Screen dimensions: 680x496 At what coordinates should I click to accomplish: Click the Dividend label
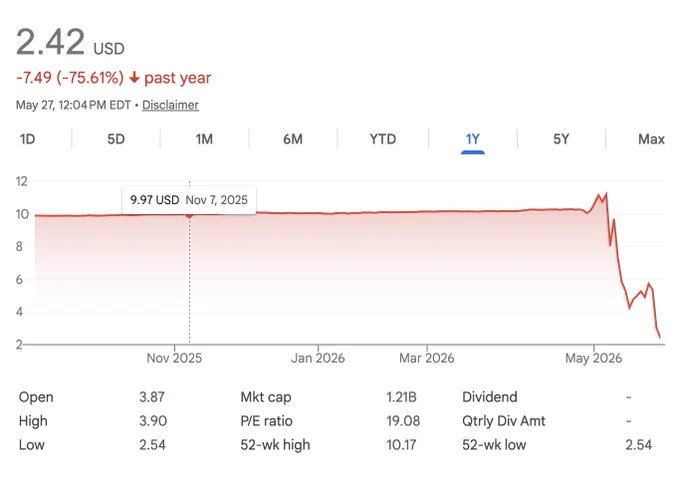(490, 397)
